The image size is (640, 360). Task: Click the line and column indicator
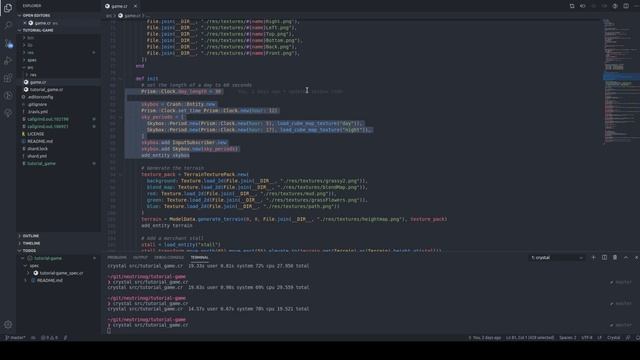tap(530, 338)
